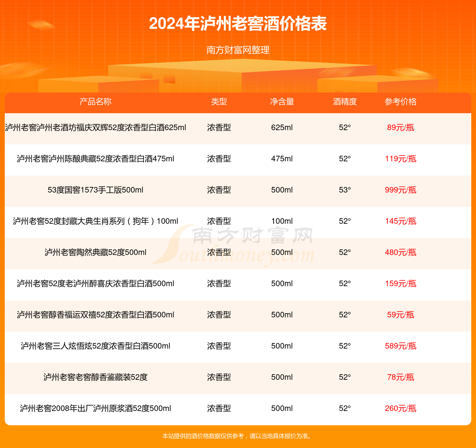
Task: Select product 老窖醇香鉴藏装52度
Action: point(95,377)
